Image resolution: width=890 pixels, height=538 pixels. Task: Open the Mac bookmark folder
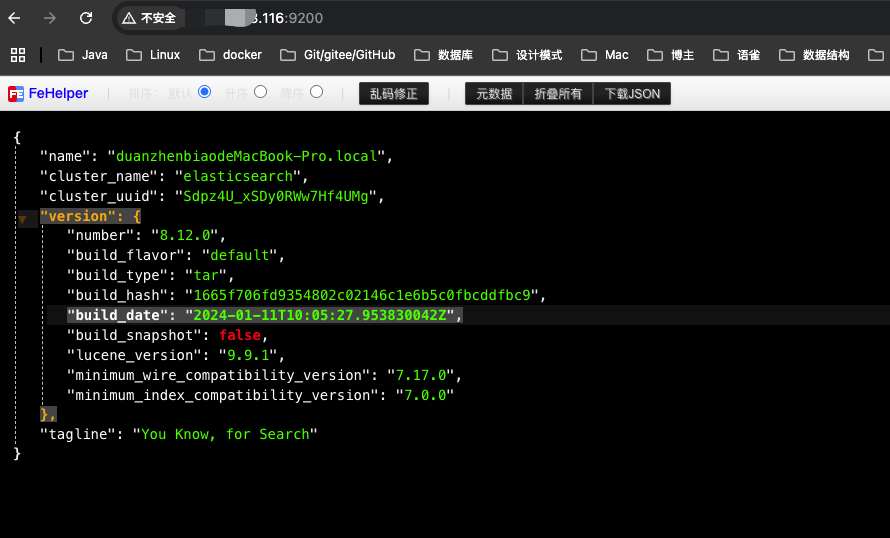[605, 55]
